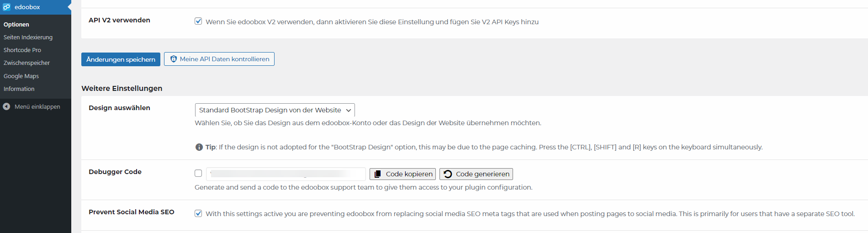This screenshot has height=233, width=868.
Task: Go to Shortcode Pro settings
Action: (x=22, y=50)
